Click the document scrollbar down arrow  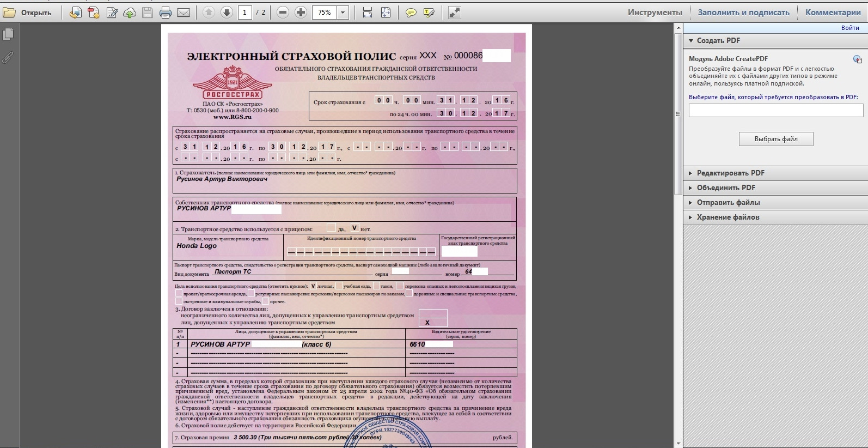678,444
